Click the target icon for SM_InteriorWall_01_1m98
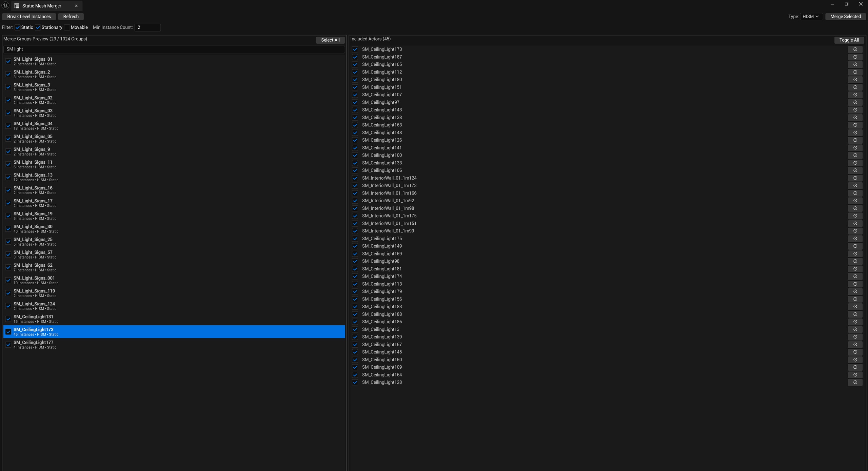The width and height of the screenshot is (868, 471). tap(855, 208)
